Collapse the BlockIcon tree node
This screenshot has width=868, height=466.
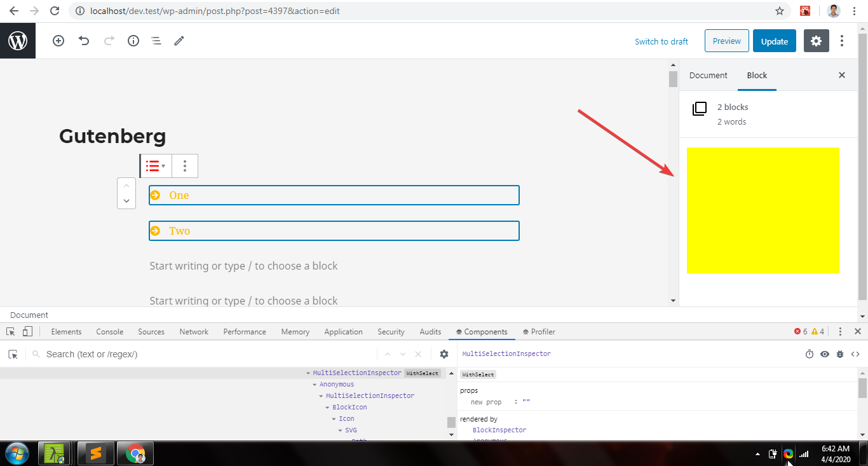tap(327, 408)
